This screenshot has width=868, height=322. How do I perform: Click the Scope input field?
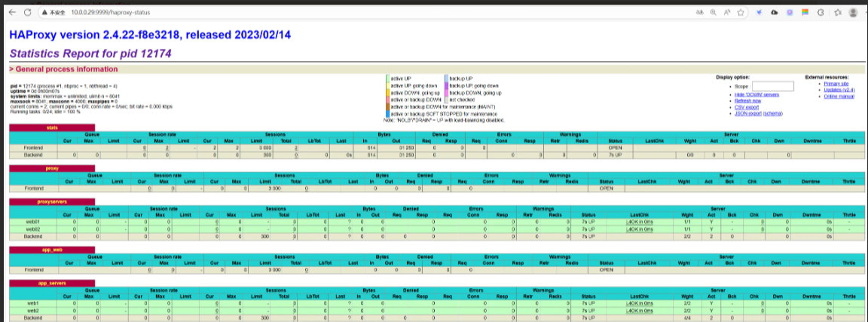pos(773,87)
